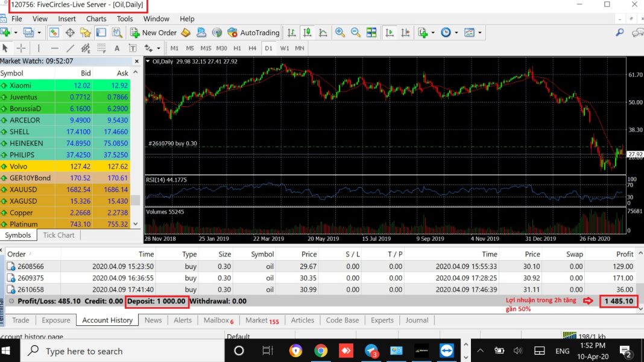Open the Tools menu
The width and height of the screenshot is (644, 362).
pos(125,19)
